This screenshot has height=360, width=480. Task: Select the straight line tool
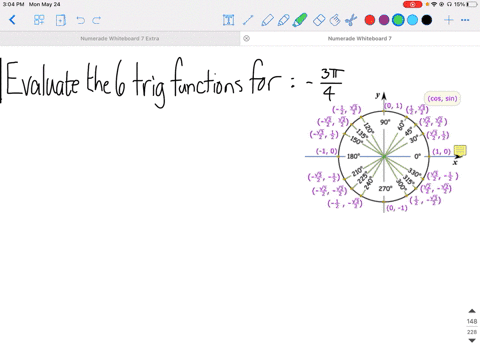[x=248, y=20]
